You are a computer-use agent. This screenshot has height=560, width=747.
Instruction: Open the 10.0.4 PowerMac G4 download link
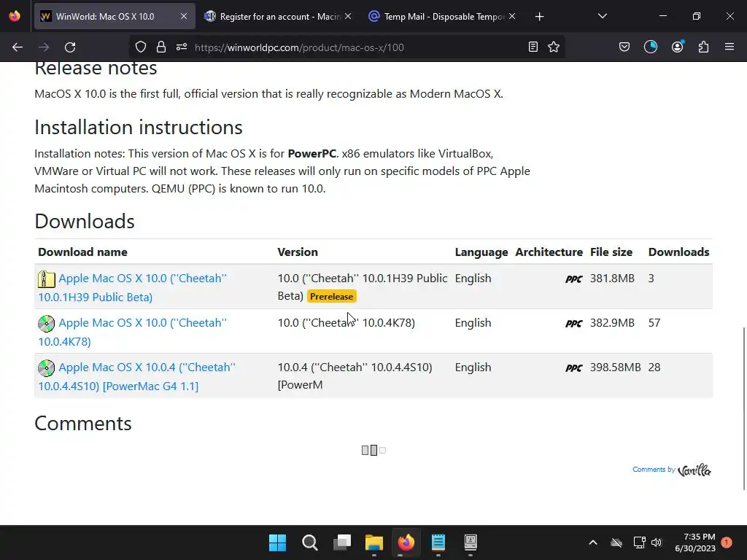[x=136, y=376]
